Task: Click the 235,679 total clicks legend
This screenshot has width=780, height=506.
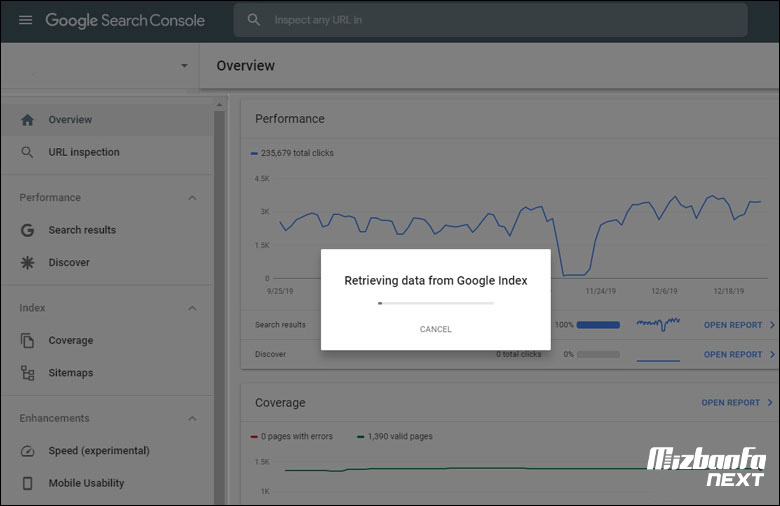Action: 292,153
